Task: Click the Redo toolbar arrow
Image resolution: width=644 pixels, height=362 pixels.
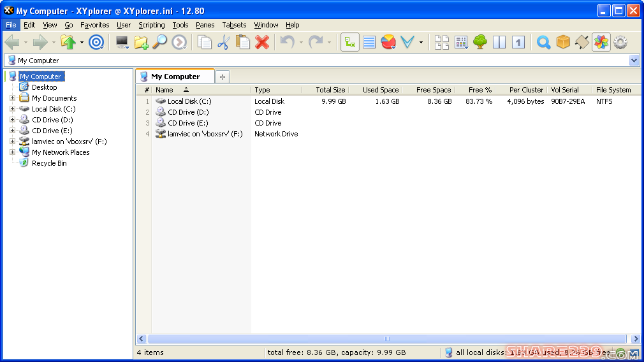Action: pyautogui.click(x=316, y=42)
